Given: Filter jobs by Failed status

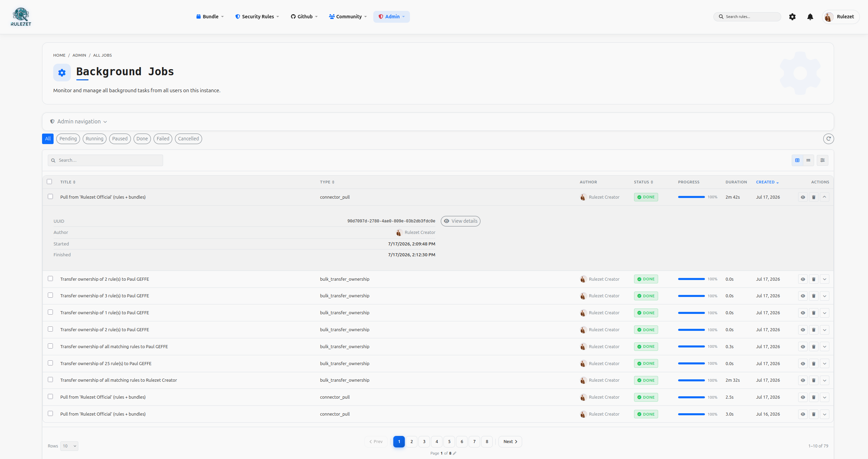Looking at the screenshot, I should point(163,139).
